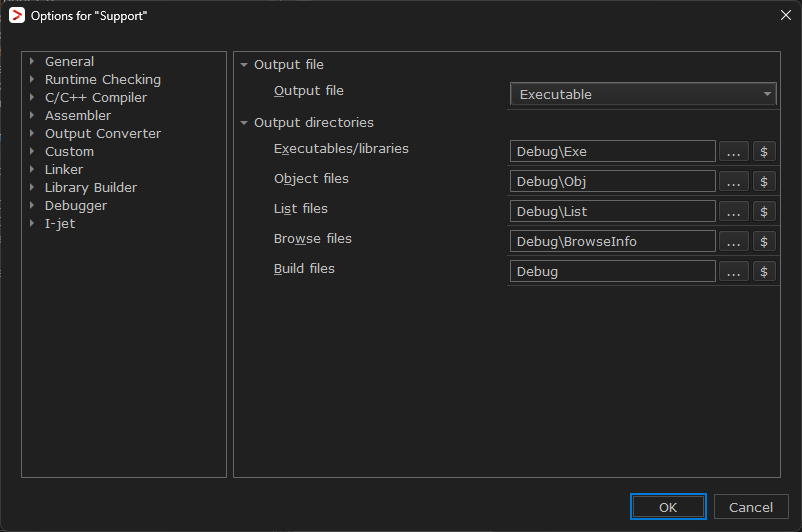The height and width of the screenshot is (532, 802).
Task: Edit the Debug\BrowseInfo path field
Action: (613, 241)
